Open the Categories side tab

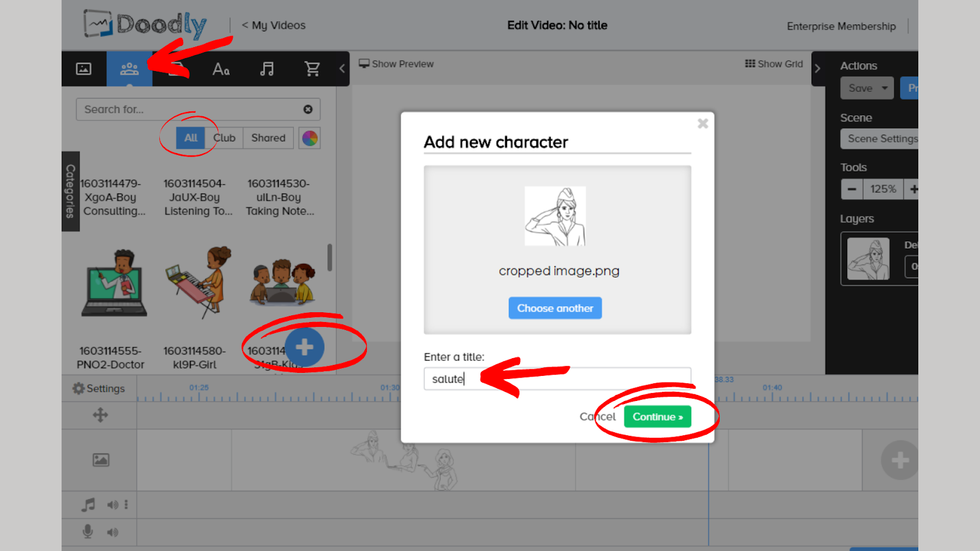click(70, 191)
